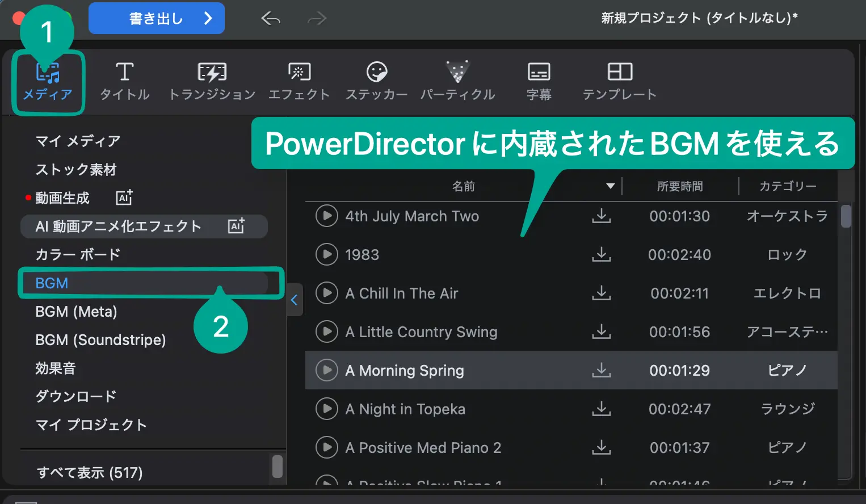The height and width of the screenshot is (504, 866).
Task: Select カラー ボード in the sidebar
Action: click(78, 254)
